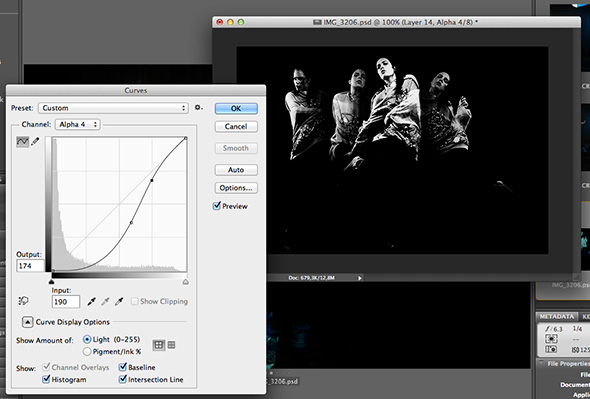The height and width of the screenshot is (399, 590).
Task: Open the Options... button
Action: [236, 187]
